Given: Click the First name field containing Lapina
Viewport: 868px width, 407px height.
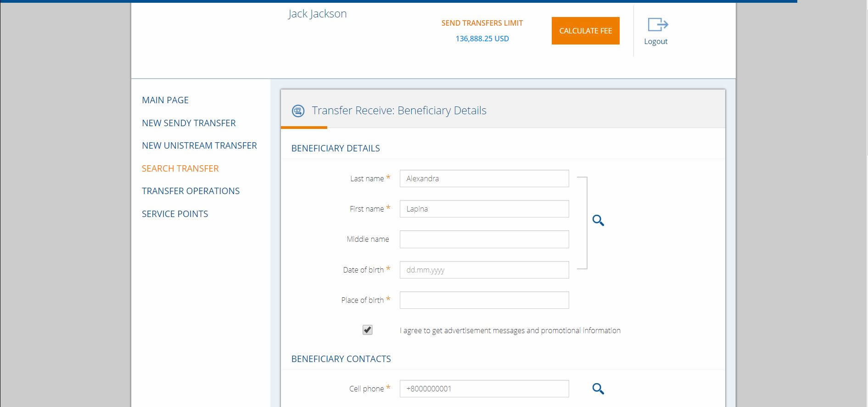Looking at the screenshot, I should (484, 209).
